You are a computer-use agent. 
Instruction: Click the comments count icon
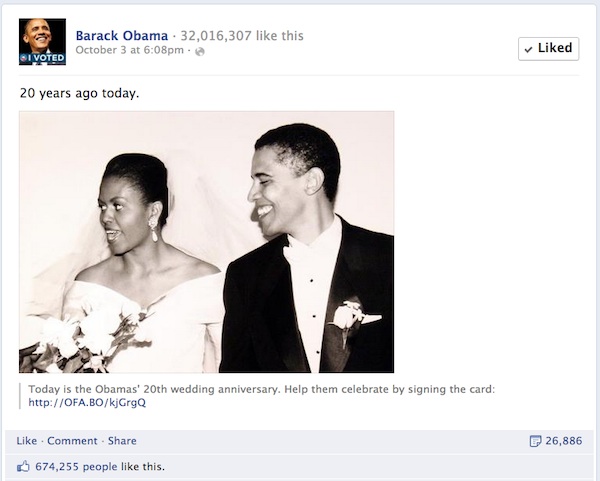click(535, 441)
